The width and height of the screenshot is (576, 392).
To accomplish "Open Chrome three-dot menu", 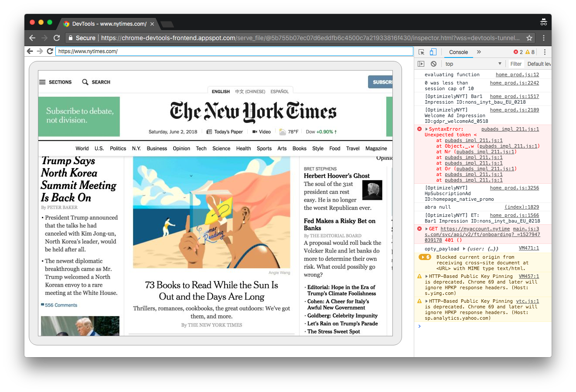I will click(x=543, y=38).
